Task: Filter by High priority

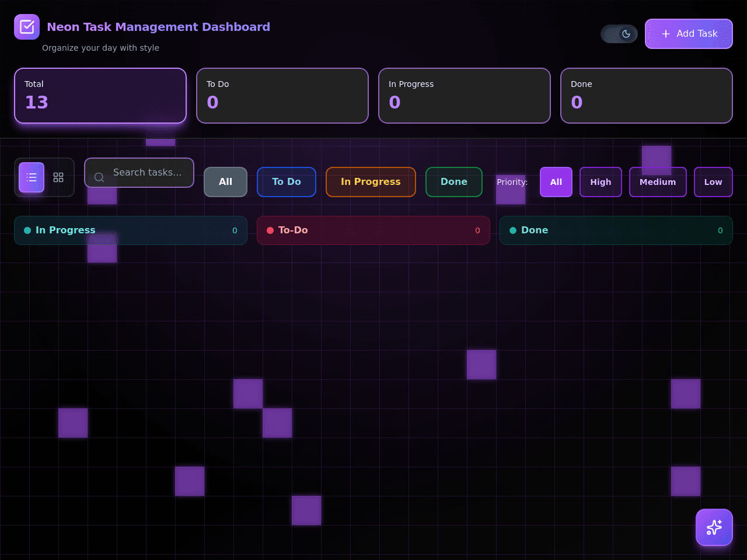Action: coord(601,182)
